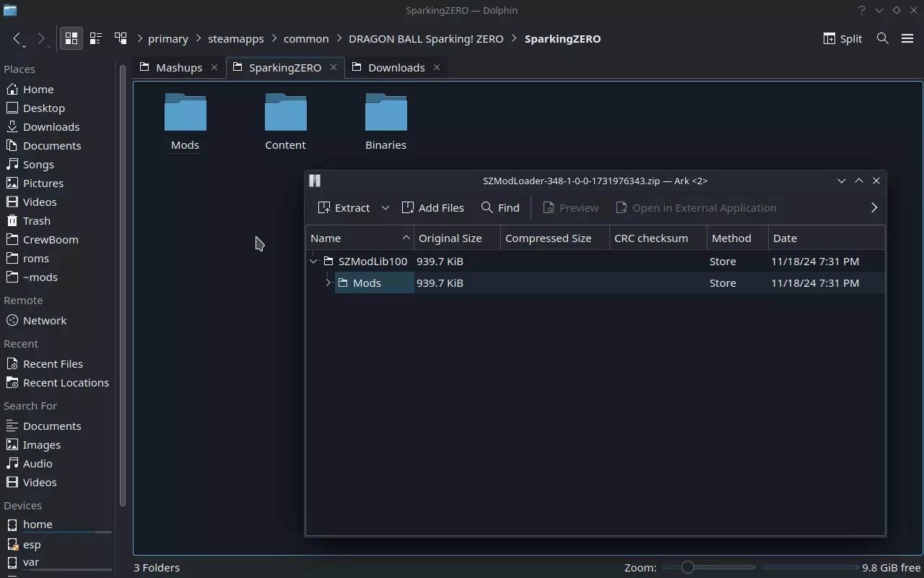924x578 pixels.
Task: Open the esp device
Action: pos(58,544)
